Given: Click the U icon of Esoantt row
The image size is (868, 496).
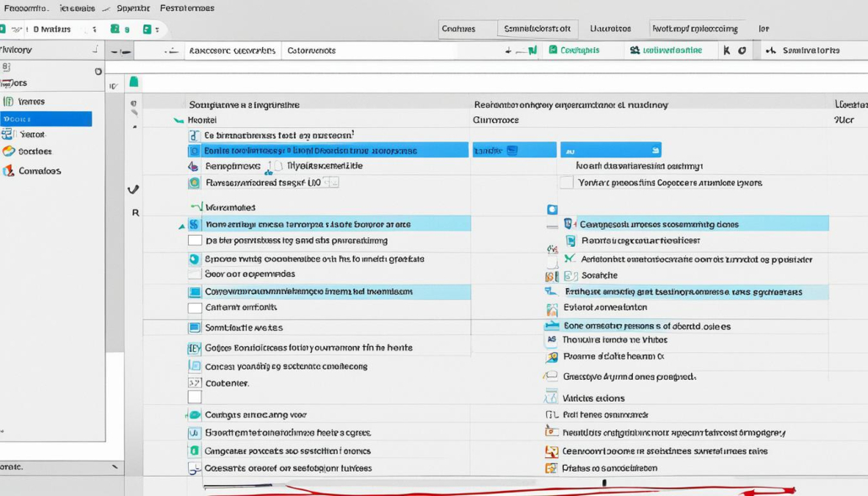Looking at the screenshot, I should [195, 433].
